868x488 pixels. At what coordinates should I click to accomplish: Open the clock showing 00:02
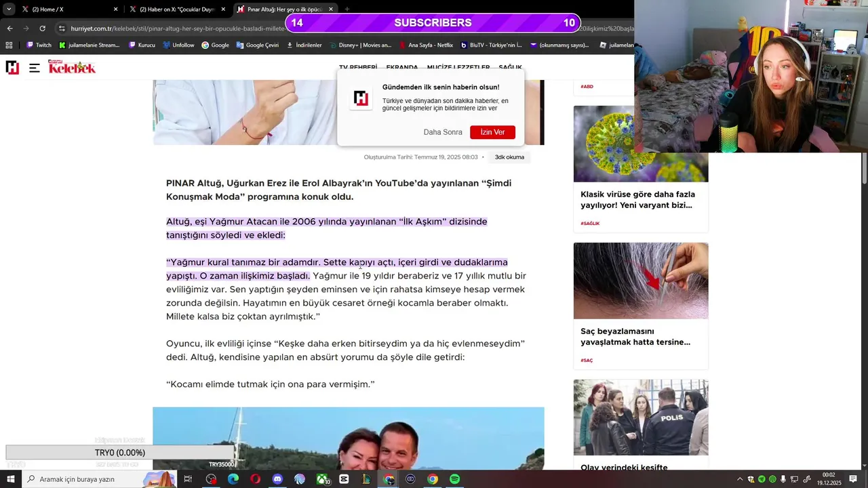[x=829, y=479]
